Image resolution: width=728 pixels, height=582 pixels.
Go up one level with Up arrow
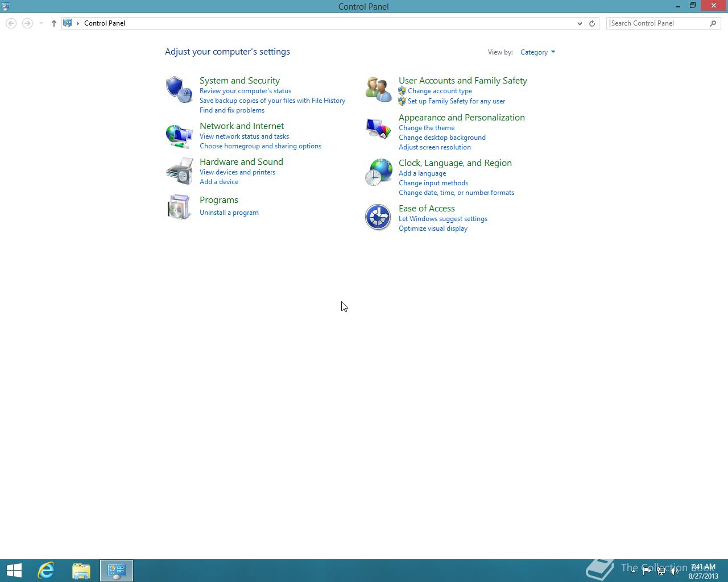(x=54, y=23)
